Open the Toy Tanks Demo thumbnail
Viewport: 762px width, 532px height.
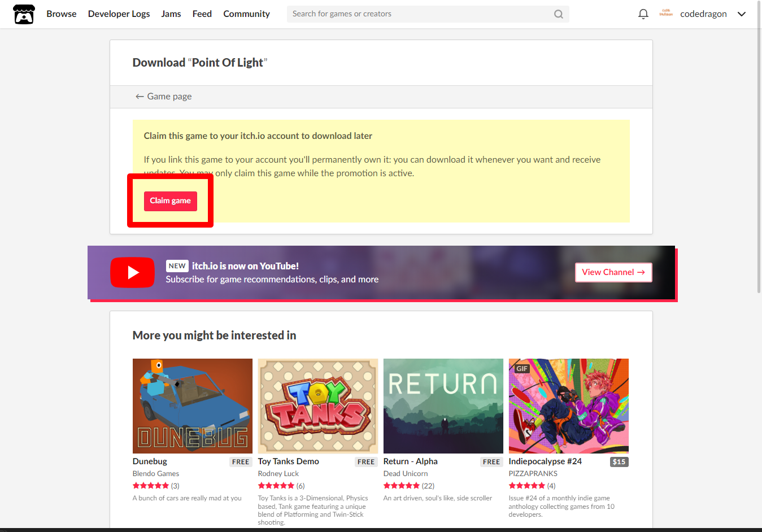pos(318,406)
